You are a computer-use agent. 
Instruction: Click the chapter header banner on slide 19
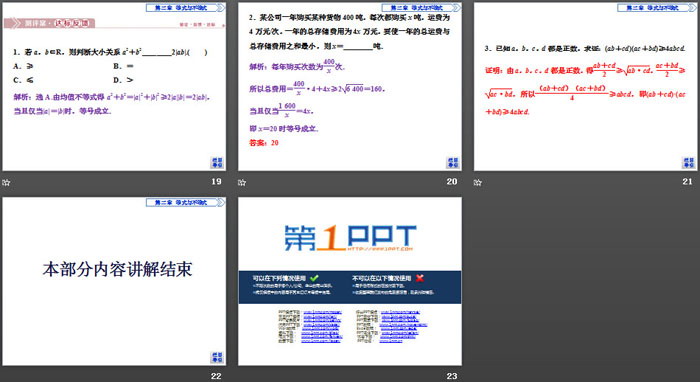coord(186,8)
